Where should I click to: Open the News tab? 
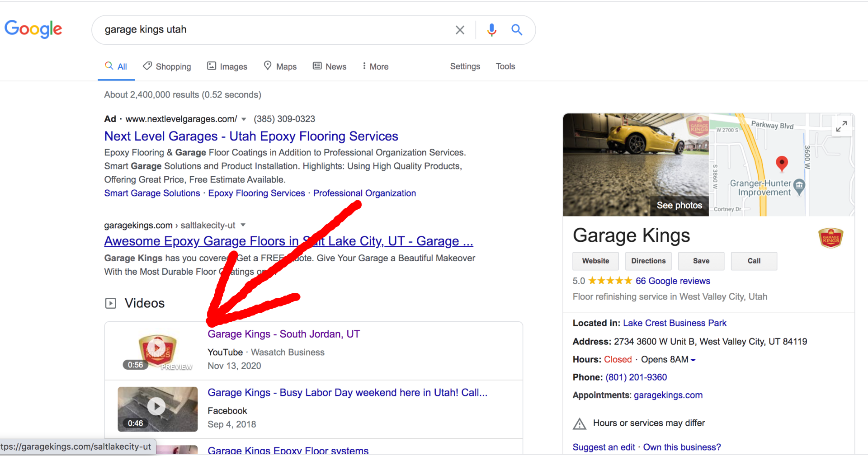330,66
